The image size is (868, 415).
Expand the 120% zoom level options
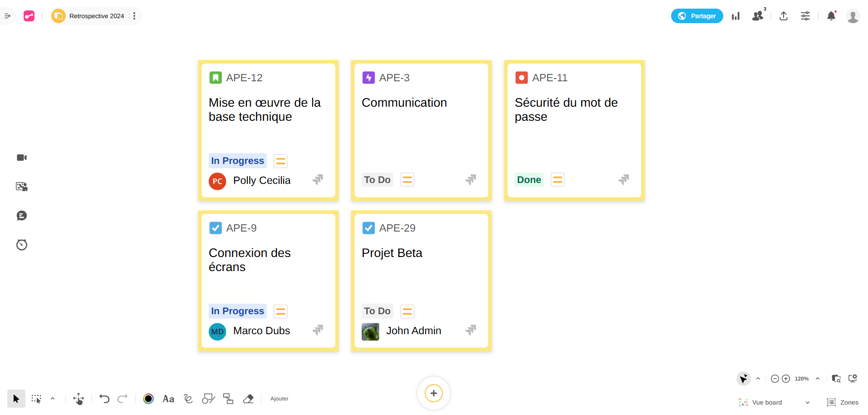pyautogui.click(x=818, y=379)
